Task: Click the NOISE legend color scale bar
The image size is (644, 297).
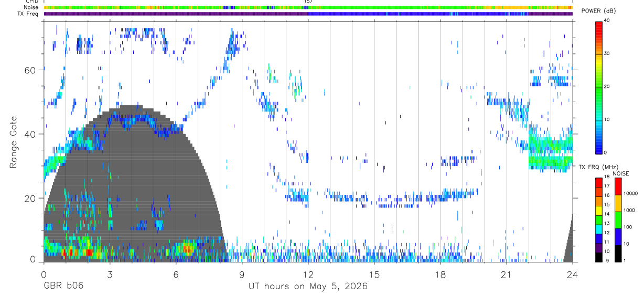Action: point(618,219)
